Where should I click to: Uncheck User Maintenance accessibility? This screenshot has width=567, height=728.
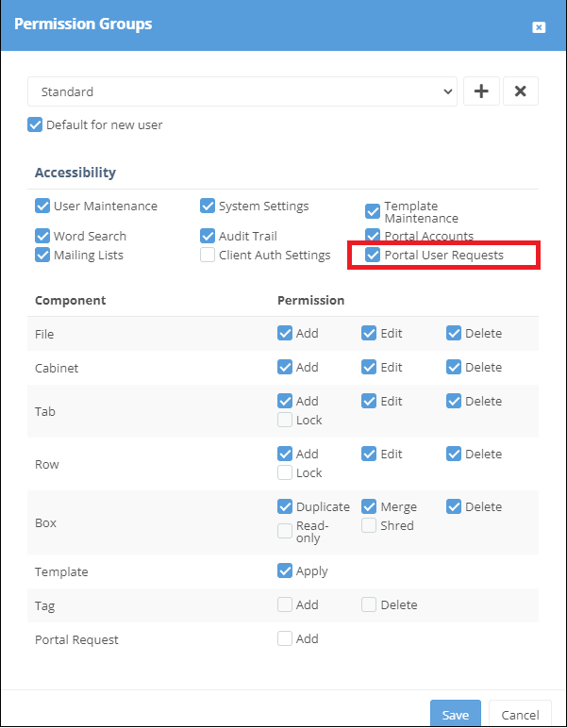42,206
